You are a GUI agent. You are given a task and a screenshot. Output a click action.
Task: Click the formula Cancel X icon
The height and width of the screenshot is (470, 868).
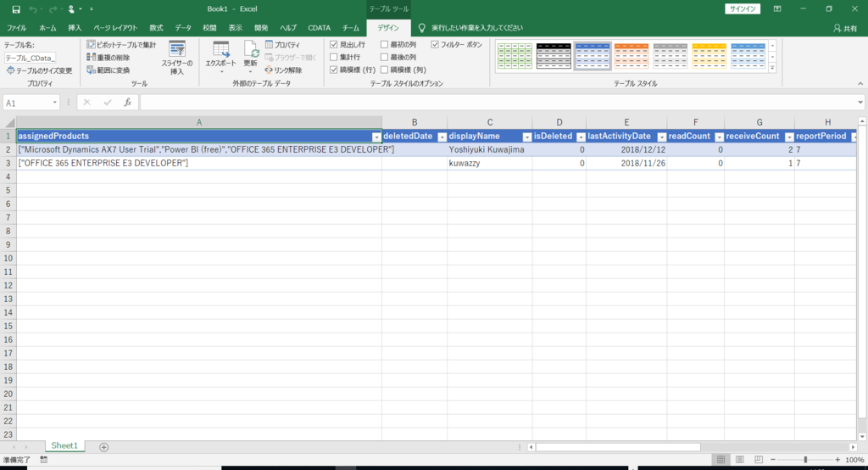click(87, 103)
